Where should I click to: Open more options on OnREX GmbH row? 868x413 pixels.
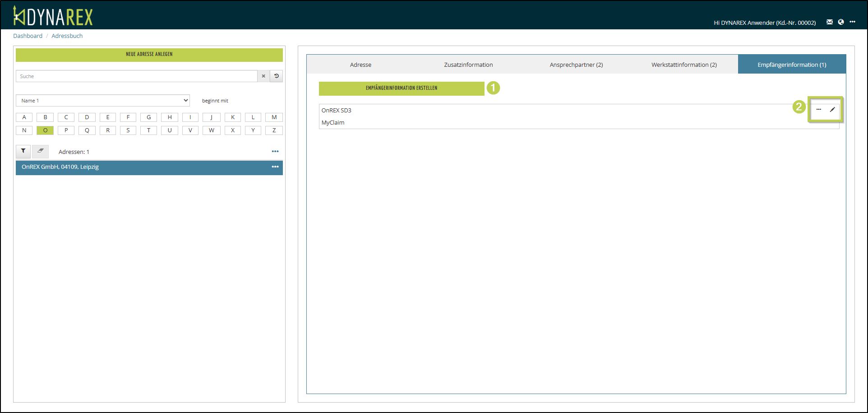pyautogui.click(x=275, y=167)
